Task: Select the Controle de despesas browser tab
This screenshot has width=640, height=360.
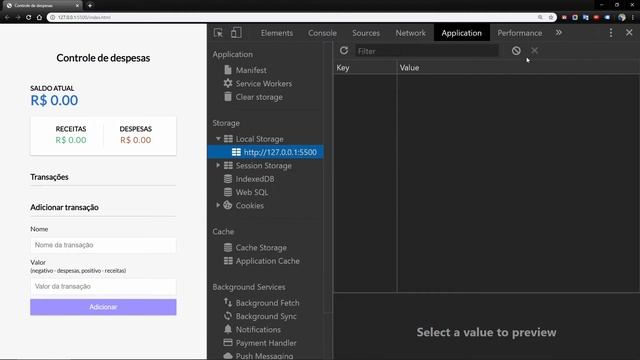Action: pyautogui.click(x=43, y=6)
